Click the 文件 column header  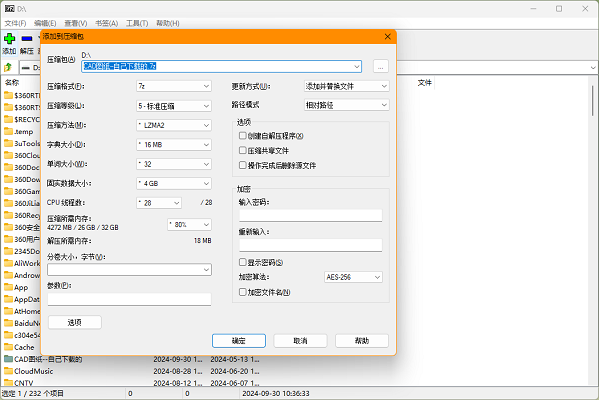click(424, 82)
